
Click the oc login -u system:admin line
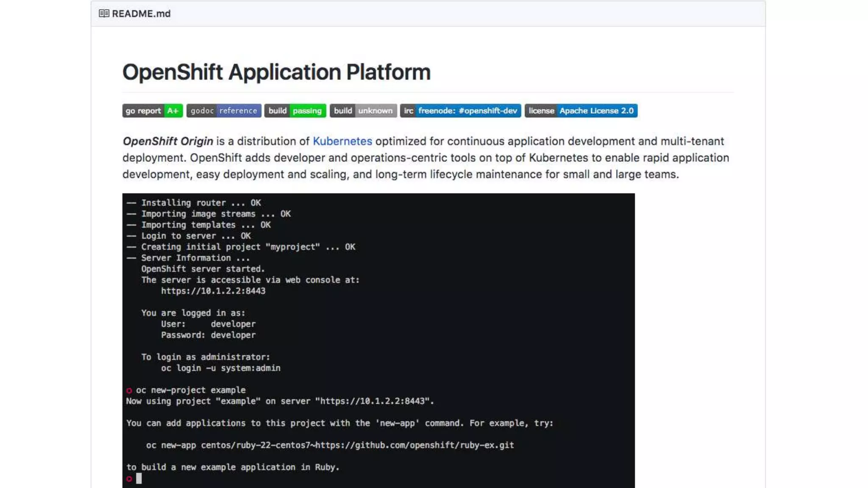point(220,368)
